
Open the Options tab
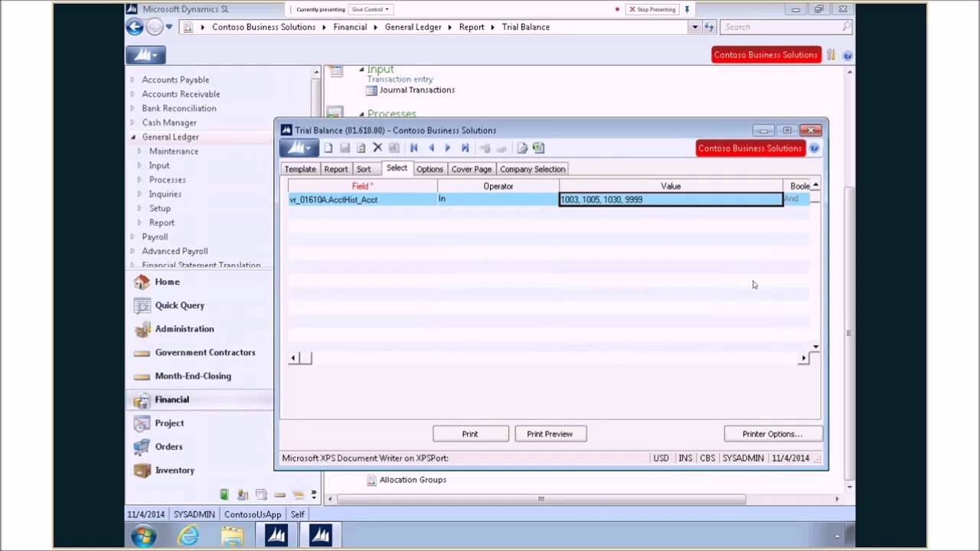(x=430, y=169)
